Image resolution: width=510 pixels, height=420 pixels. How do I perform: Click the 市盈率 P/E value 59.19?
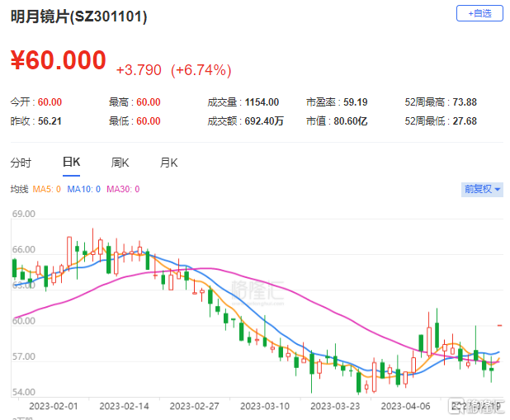356,102
